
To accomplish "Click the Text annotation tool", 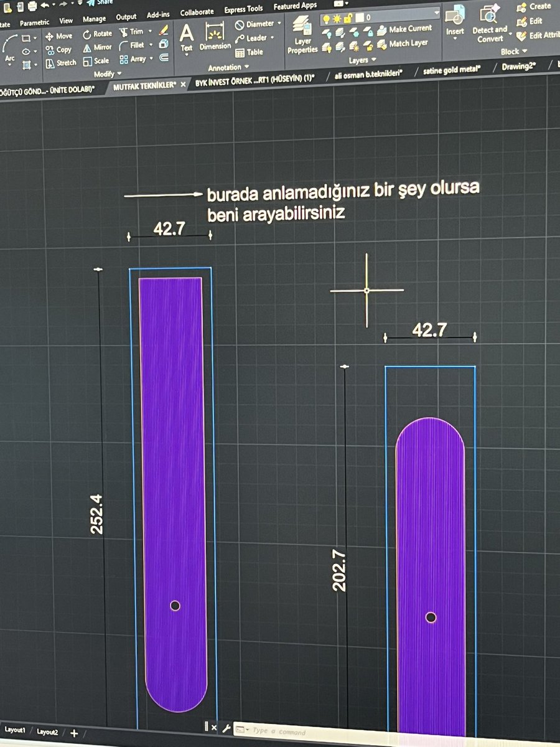I will click(x=187, y=37).
